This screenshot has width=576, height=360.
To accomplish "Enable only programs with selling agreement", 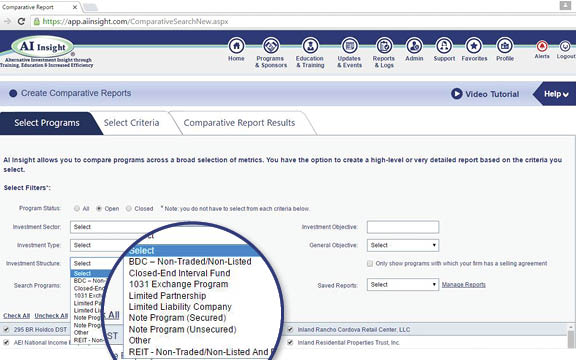I will (x=370, y=263).
